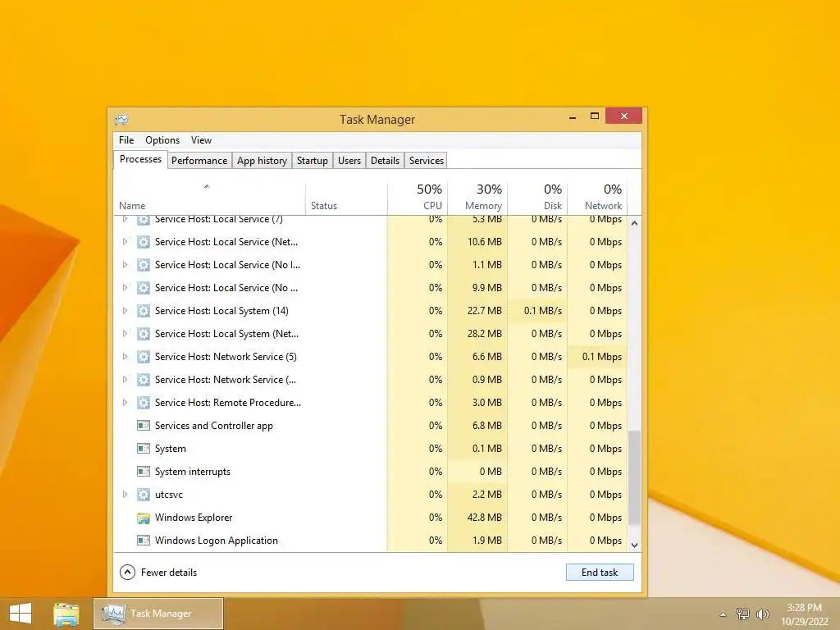Image resolution: width=840 pixels, height=630 pixels.
Task: Expand Service Host: Network Service (...
Action: click(x=125, y=380)
